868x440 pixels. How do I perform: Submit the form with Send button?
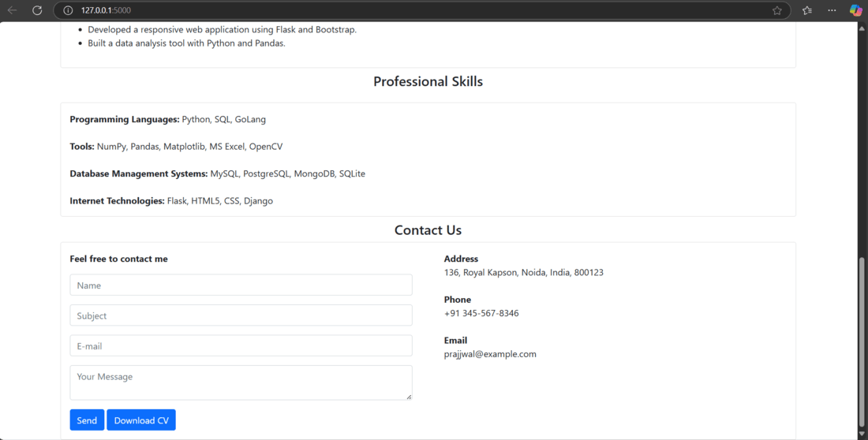(x=87, y=420)
